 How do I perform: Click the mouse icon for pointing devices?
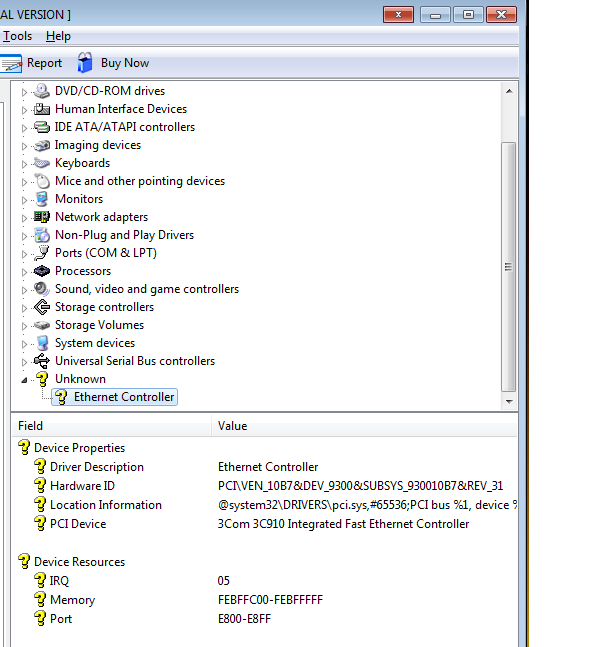42,181
